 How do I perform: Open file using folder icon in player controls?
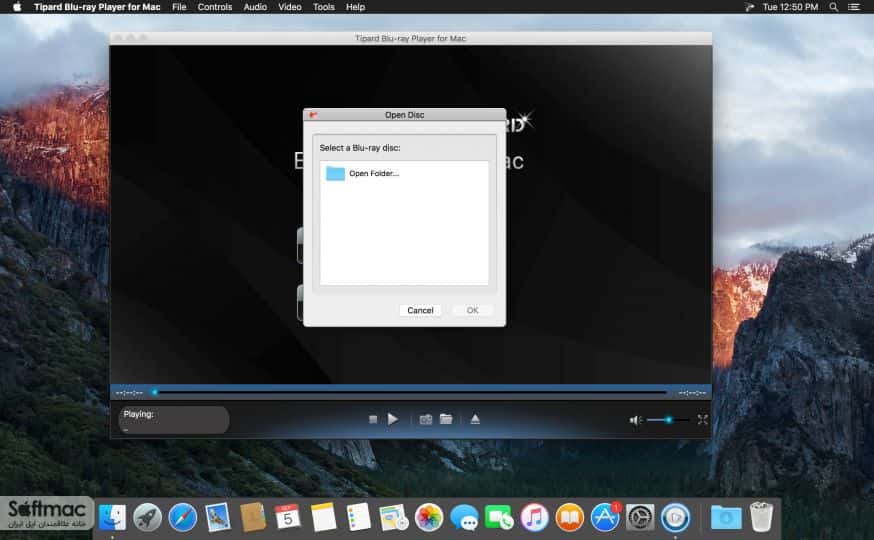(446, 419)
